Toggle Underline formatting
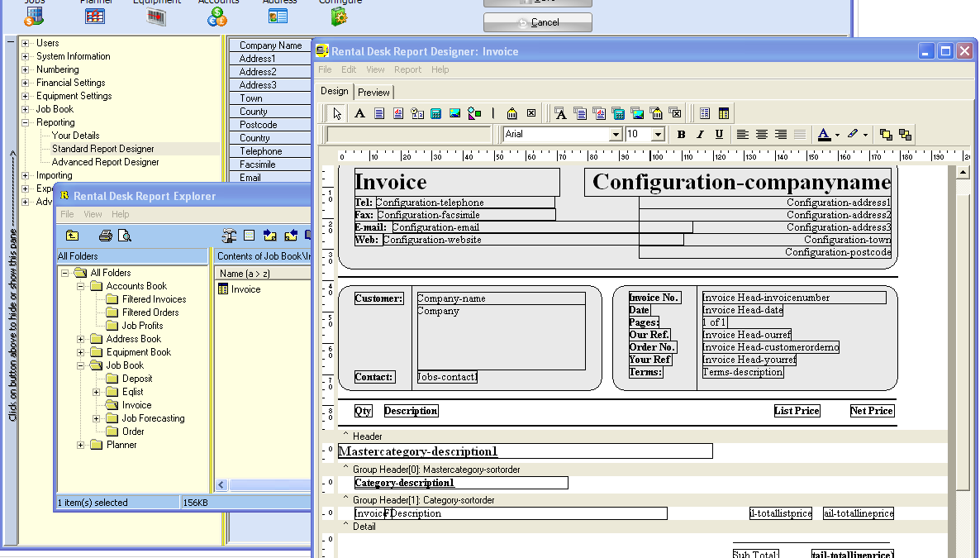The width and height of the screenshot is (980, 558). coord(719,135)
